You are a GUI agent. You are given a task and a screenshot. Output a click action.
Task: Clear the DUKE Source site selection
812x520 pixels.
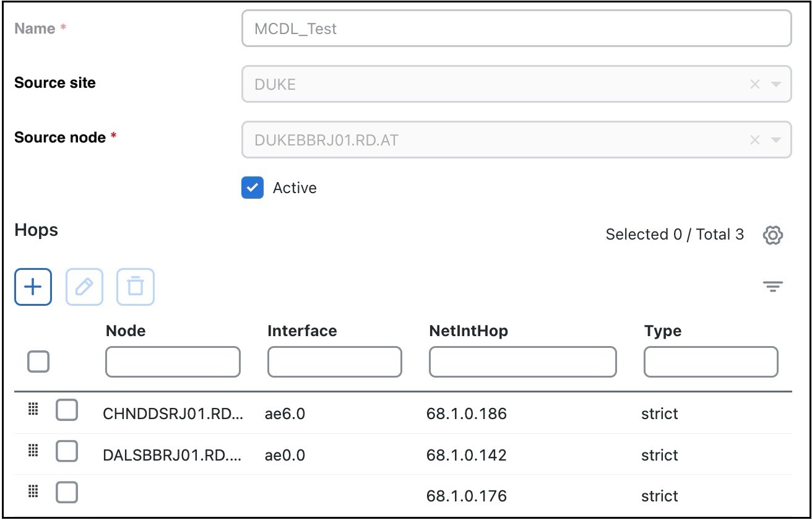[x=754, y=84]
